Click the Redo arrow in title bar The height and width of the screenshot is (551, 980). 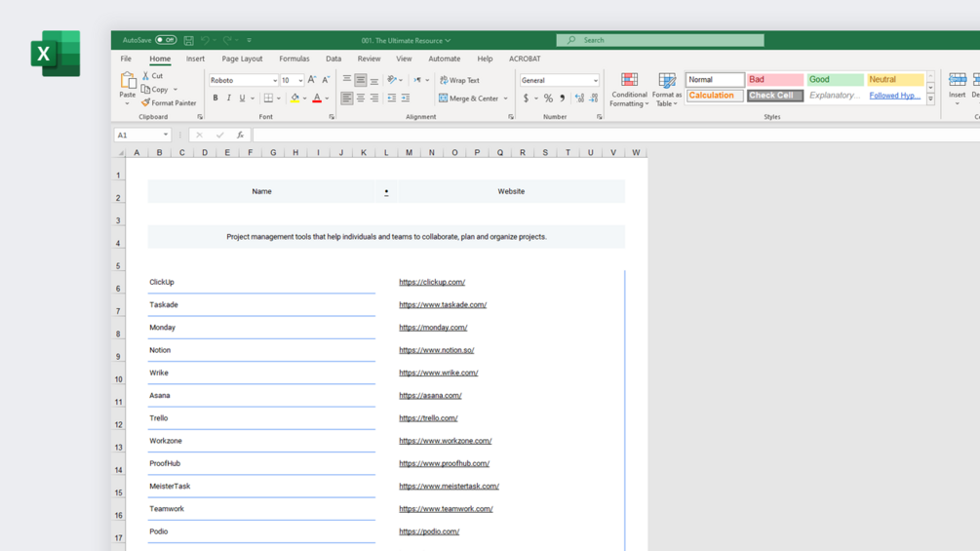[x=227, y=40]
